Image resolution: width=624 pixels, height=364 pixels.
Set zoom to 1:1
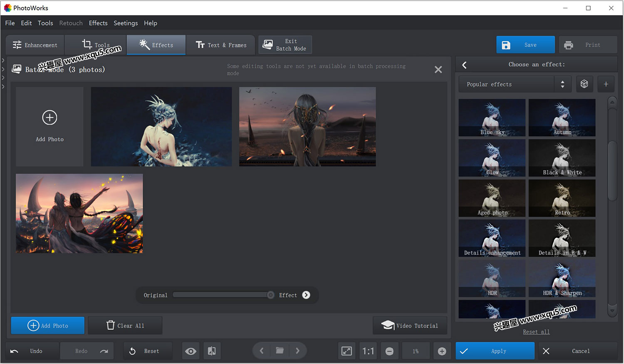coord(368,351)
